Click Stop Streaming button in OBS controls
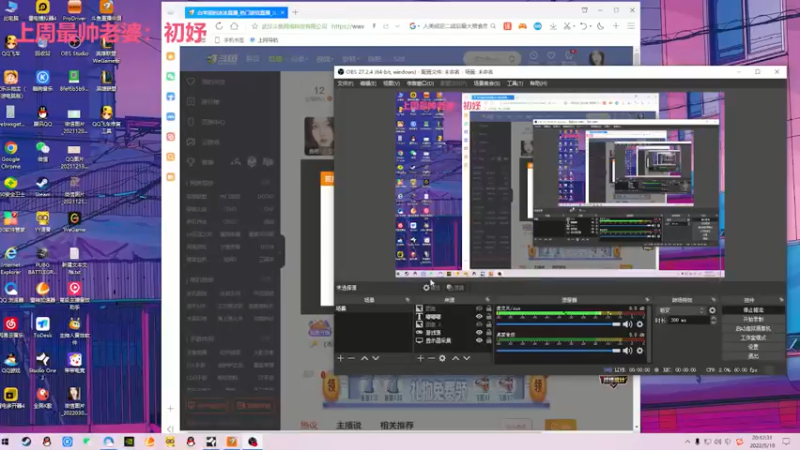This screenshot has height=450, width=800. tap(753, 310)
